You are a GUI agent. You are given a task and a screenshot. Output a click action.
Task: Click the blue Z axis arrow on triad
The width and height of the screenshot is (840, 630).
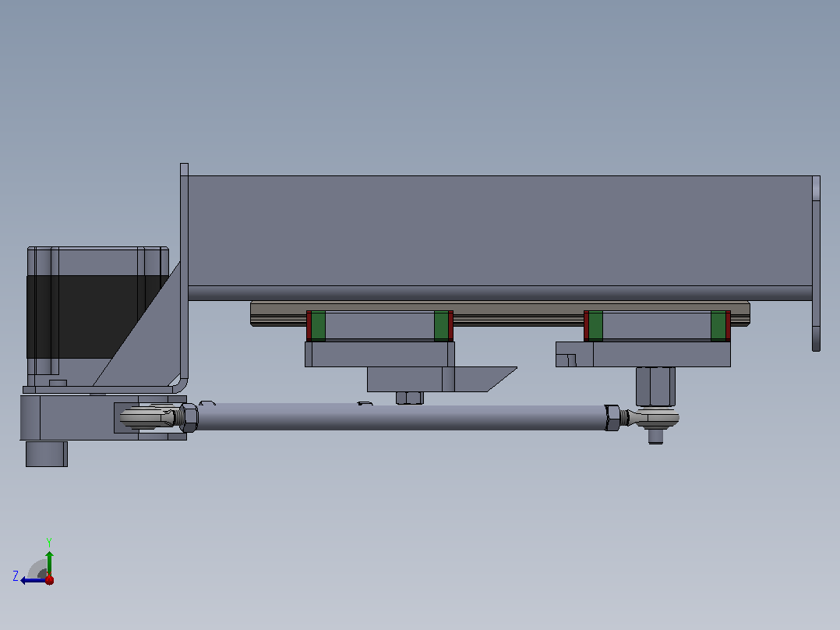pos(31,580)
